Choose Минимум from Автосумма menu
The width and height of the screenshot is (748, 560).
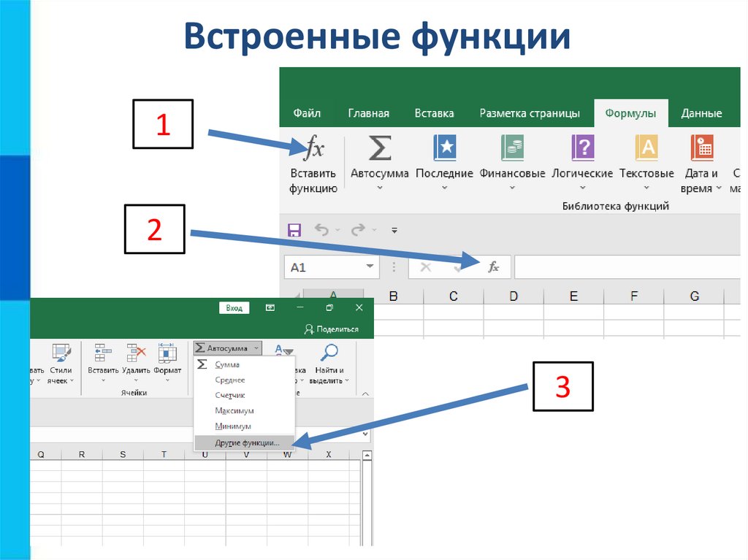(244, 426)
